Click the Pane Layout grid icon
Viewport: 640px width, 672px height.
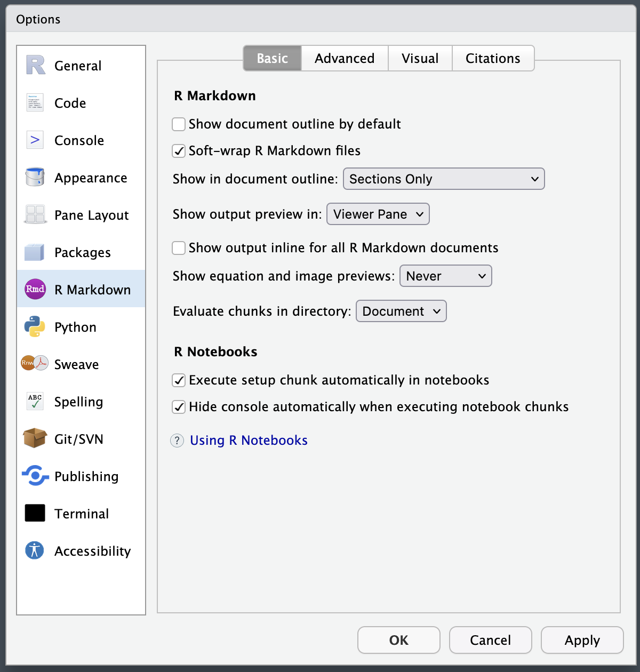click(x=35, y=214)
